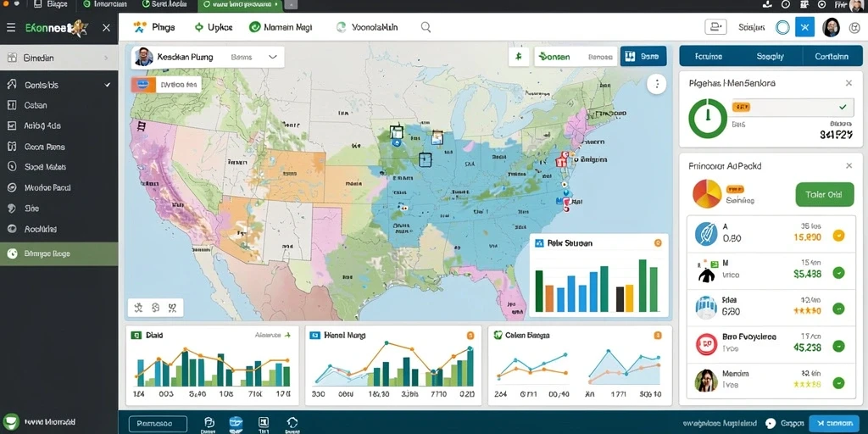Toggle the green checkmark on the $5,438 row

tap(838, 272)
